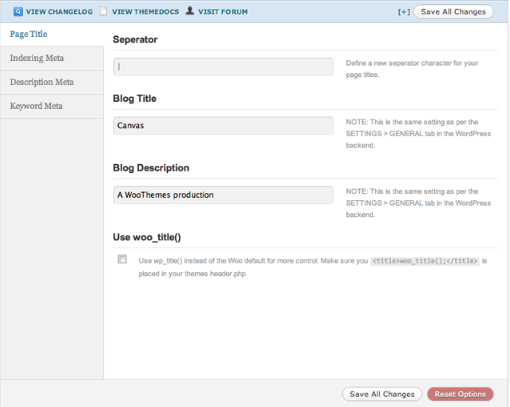Click the Blog Description text field

(x=223, y=195)
